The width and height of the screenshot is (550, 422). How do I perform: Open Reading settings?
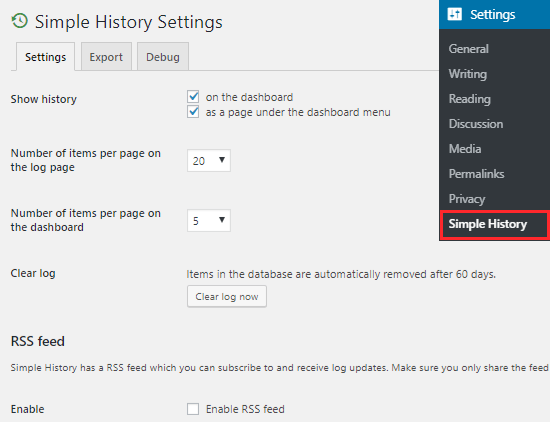(469, 99)
